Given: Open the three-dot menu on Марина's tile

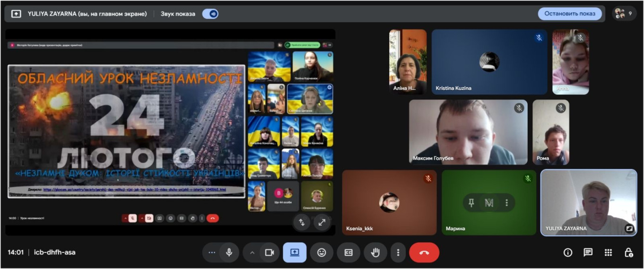Looking at the screenshot, I should 506,203.
